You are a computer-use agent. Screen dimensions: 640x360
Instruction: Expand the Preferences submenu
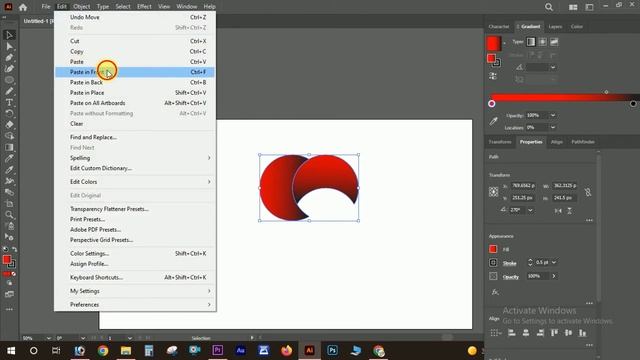209,304
